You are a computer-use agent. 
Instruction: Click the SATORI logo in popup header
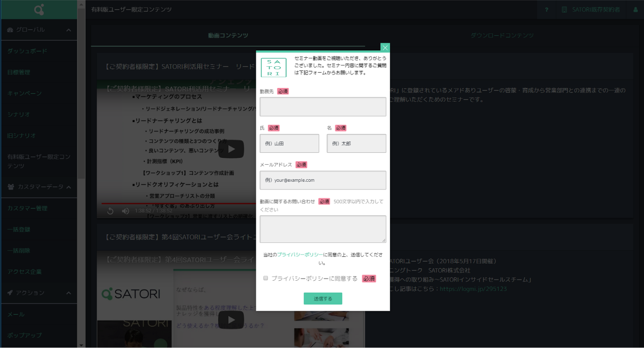[x=274, y=67]
